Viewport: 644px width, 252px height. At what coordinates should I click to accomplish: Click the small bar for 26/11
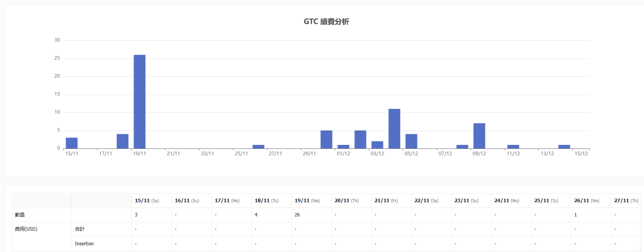tap(258, 147)
